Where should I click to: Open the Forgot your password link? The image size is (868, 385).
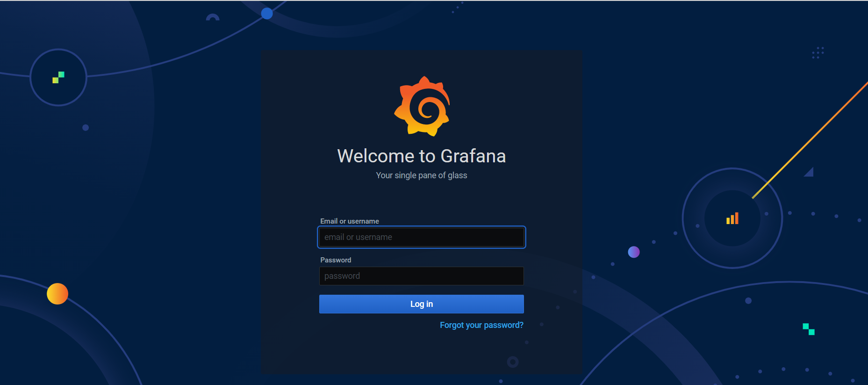tap(481, 325)
